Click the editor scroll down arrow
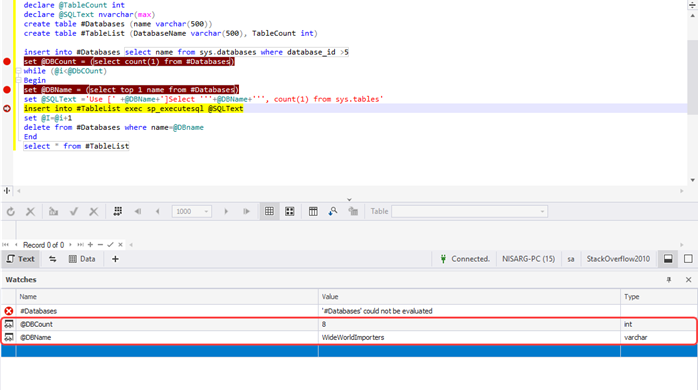This screenshot has height=390, width=698. coord(692,180)
